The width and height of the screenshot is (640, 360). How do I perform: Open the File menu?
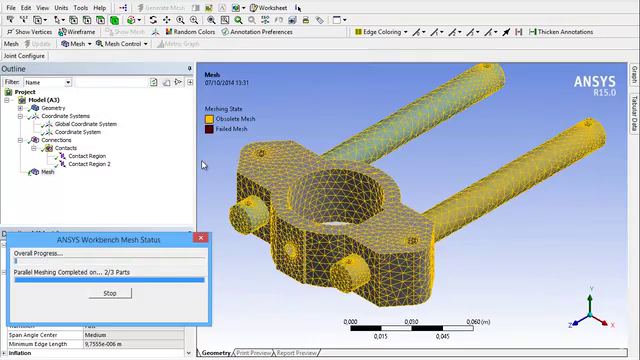coord(11,8)
